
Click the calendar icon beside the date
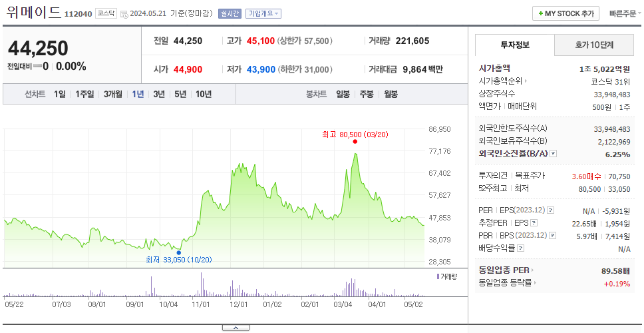pyautogui.click(x=124, y=15)
